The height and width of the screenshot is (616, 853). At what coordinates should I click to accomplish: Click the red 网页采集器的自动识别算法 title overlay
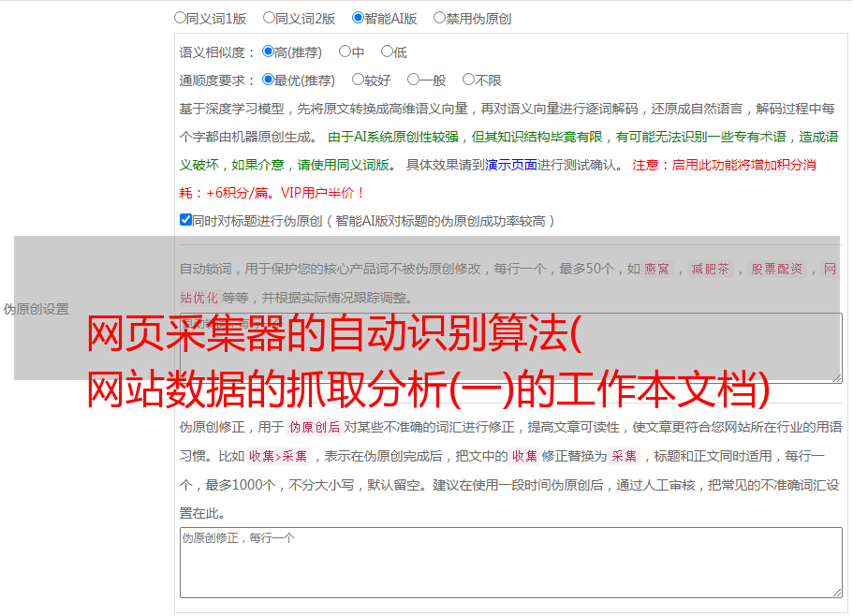(x=428, y=362)
